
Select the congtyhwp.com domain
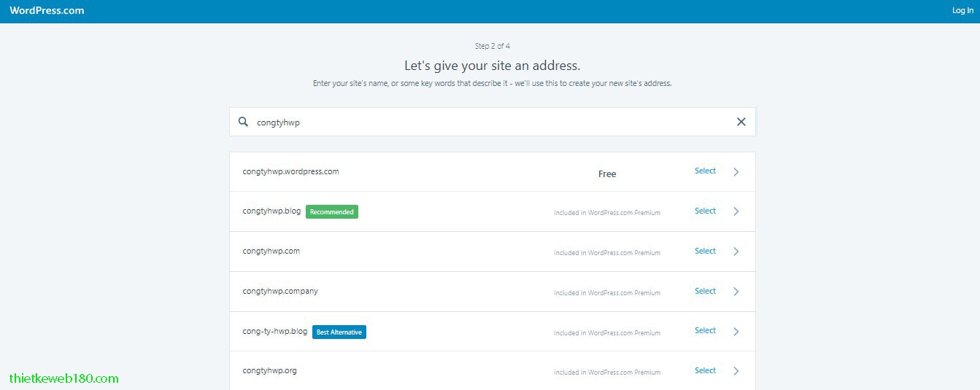pos(705,251)
